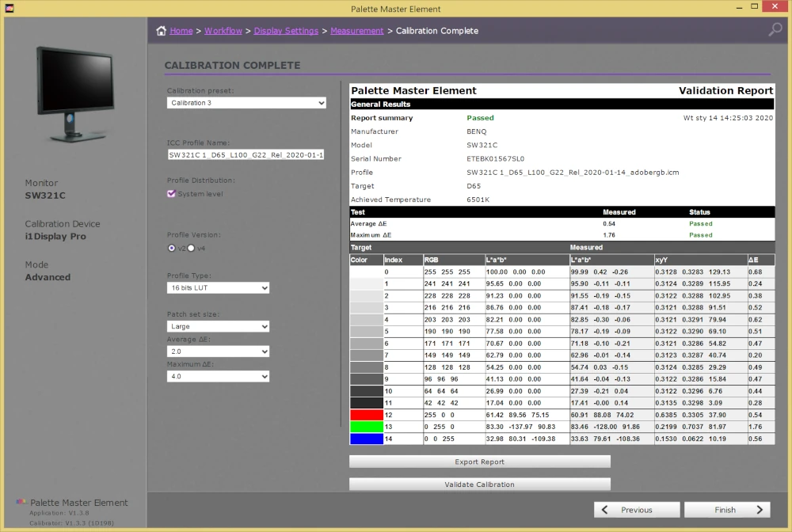Select the v2 profile version radio
The height and width of the screenshot is (532, 792).
click(x=172, y=248)
